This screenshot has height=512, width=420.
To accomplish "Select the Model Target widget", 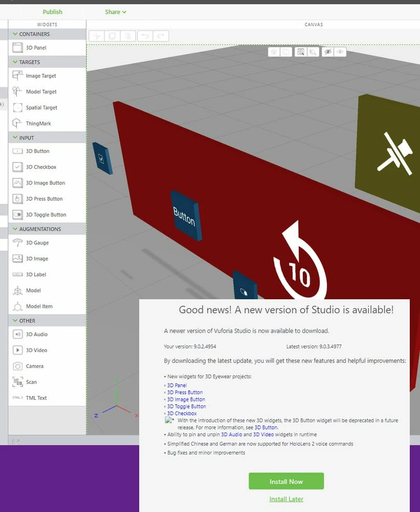I will pos(47,92).
